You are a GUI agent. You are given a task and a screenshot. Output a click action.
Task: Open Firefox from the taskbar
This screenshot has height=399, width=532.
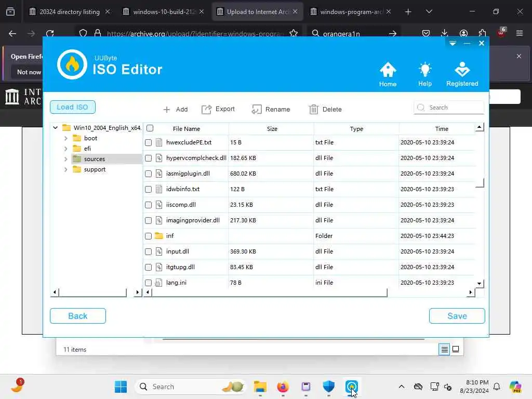[x=283, y=387]
